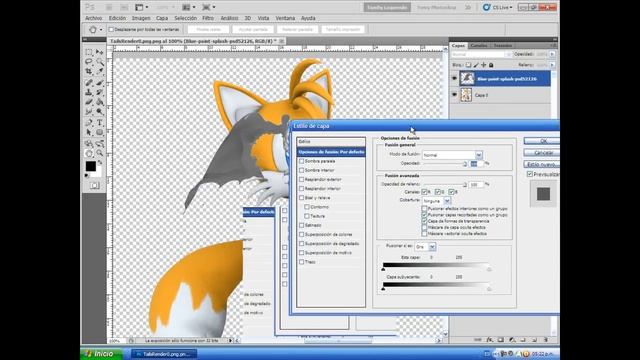Image resolution: width=640 pixels, height=360 pixels.
Task: Select the Type tool
Action: pyautogui.click(x=100, y=123)
